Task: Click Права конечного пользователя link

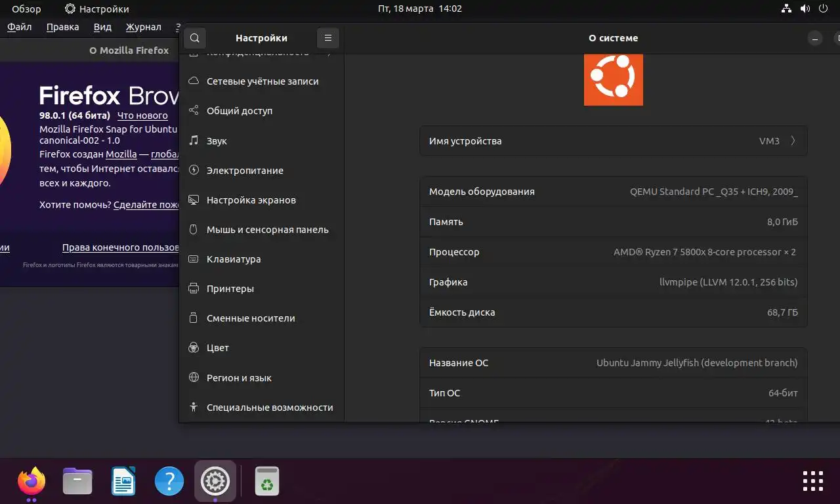Action: [121, 247]
